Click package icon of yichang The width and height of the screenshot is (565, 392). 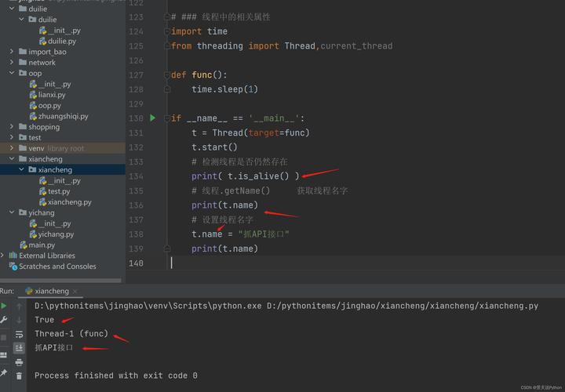coord(23,212)
